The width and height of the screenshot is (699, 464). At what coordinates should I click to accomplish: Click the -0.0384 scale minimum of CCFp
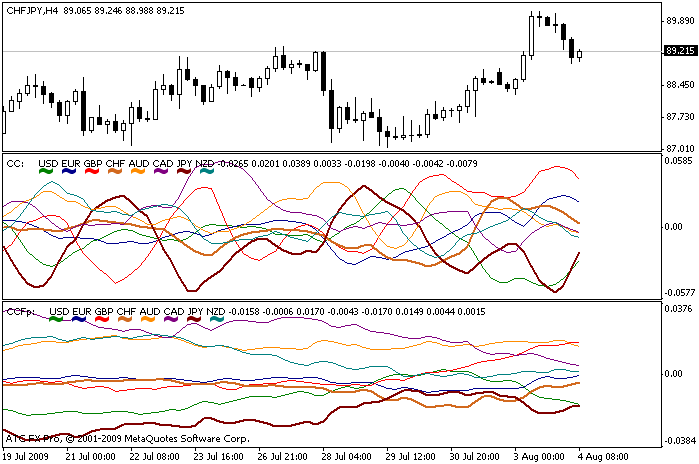coord(680,441)
